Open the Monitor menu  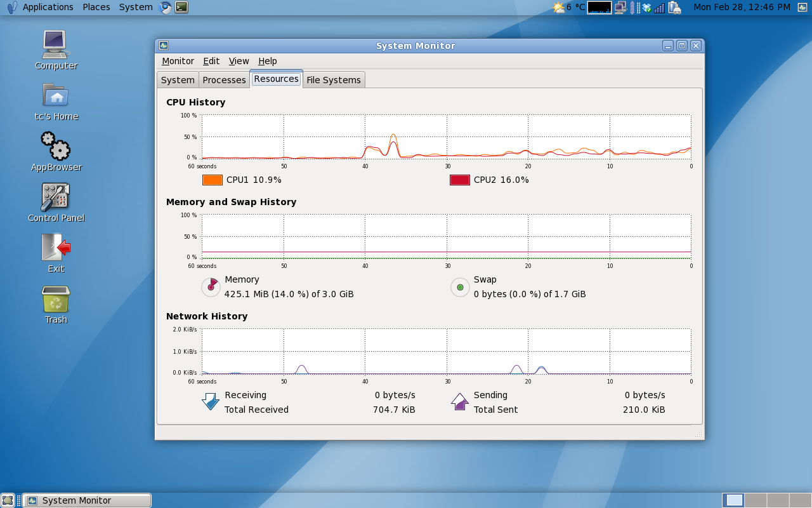coord(178,61)
